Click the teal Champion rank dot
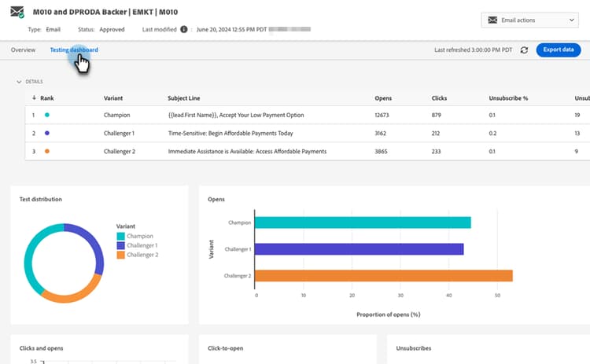Image resolution: width=590 pixels, height=364 pixels. click(47, 115)
